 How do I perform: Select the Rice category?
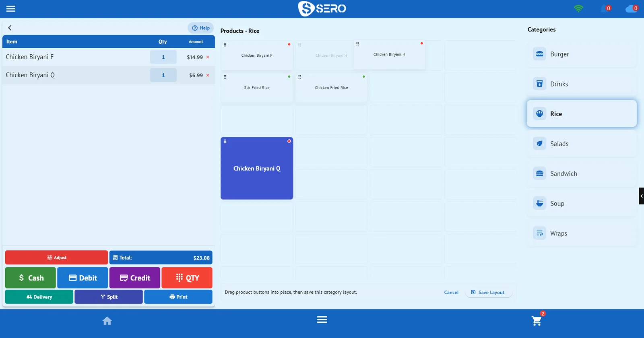(x=582, y=113)
